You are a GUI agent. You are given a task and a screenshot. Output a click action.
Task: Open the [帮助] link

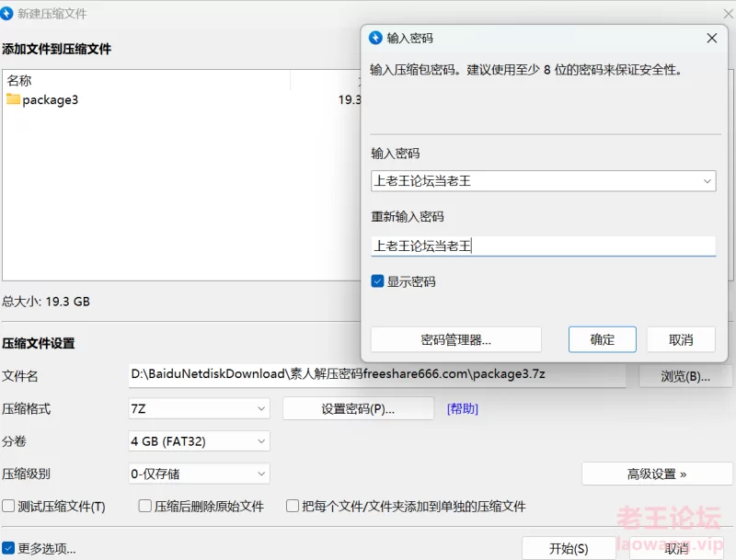463,409
